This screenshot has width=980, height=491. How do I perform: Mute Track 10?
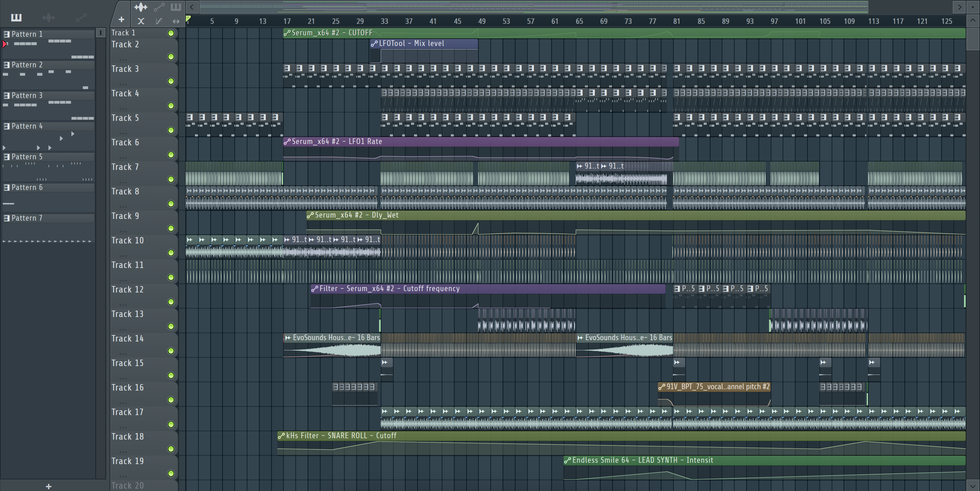click(x=171, y=253)
